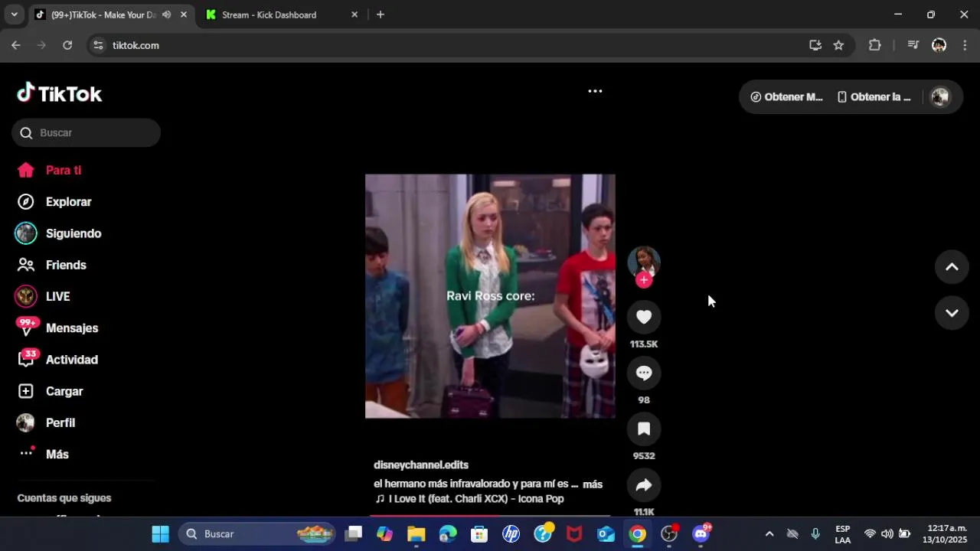Viewport: 980px width, 551px height.
Task: Click Obtener la... app button
Action: (x=874, y=97)
